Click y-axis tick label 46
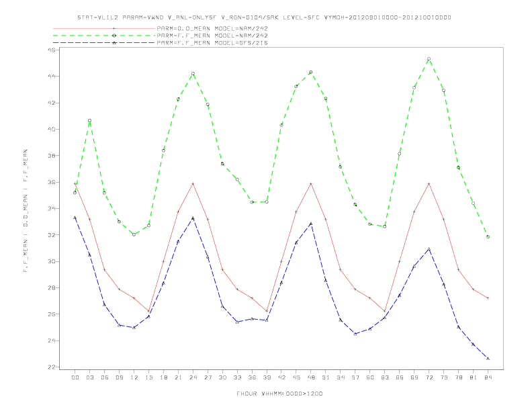The width and height of the screenshot is (532, 411). [x=52, y=50]
